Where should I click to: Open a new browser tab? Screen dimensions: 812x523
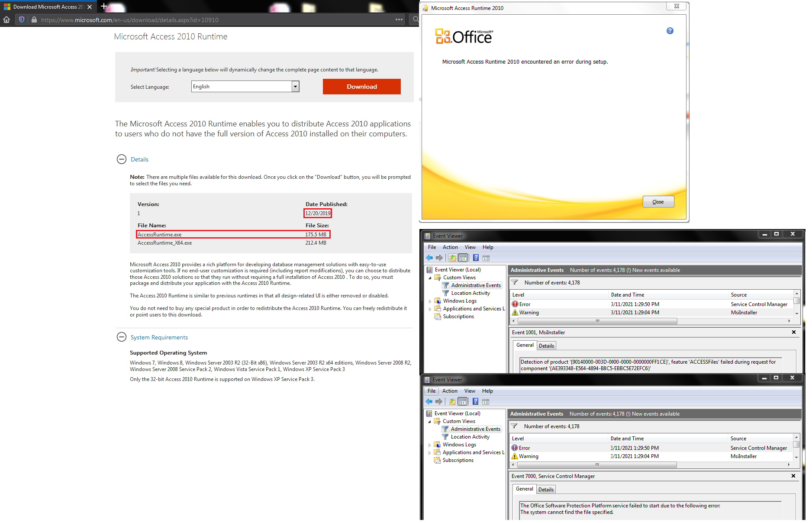pyautogui.click(x=104, y=6)
